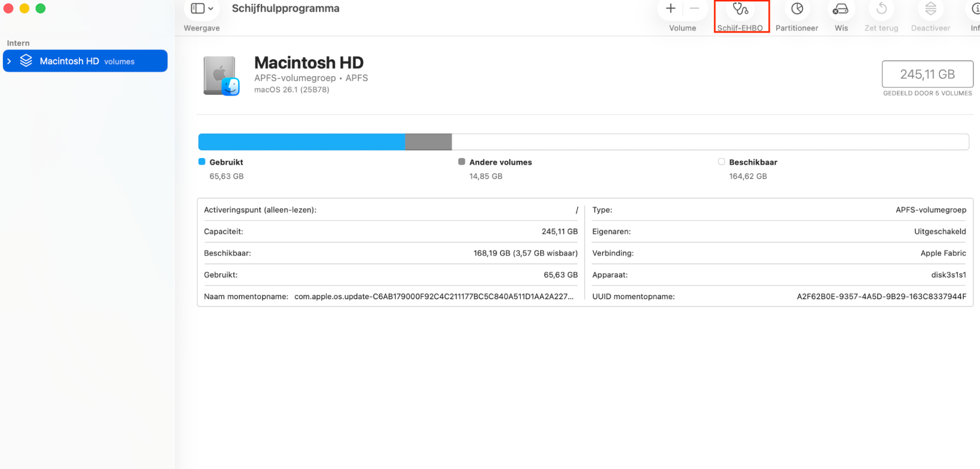Open the Info panel icon
The image size is (980, 469).
pyautogui.click(x=975, y=10)
